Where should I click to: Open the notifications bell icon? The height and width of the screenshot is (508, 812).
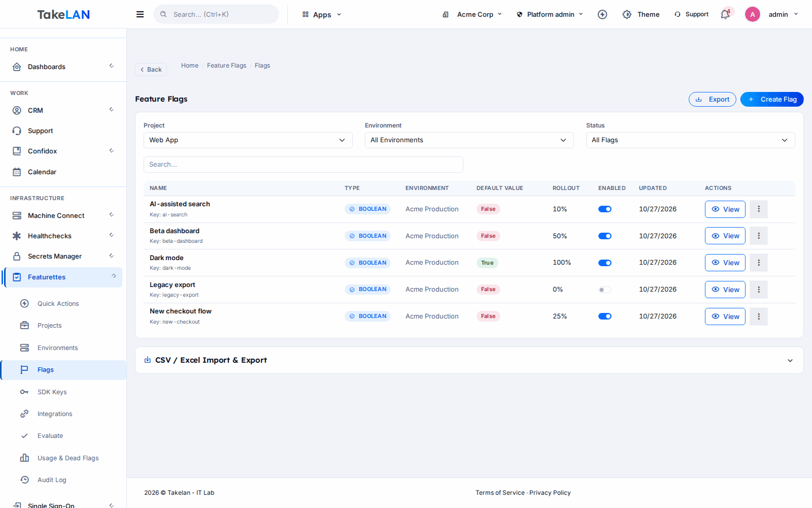(x=725, y=14)
